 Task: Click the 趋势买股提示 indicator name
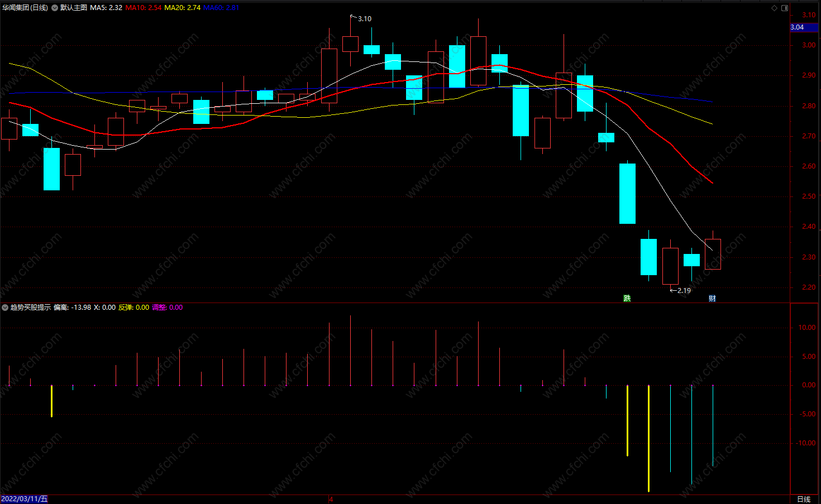[31, 308]
